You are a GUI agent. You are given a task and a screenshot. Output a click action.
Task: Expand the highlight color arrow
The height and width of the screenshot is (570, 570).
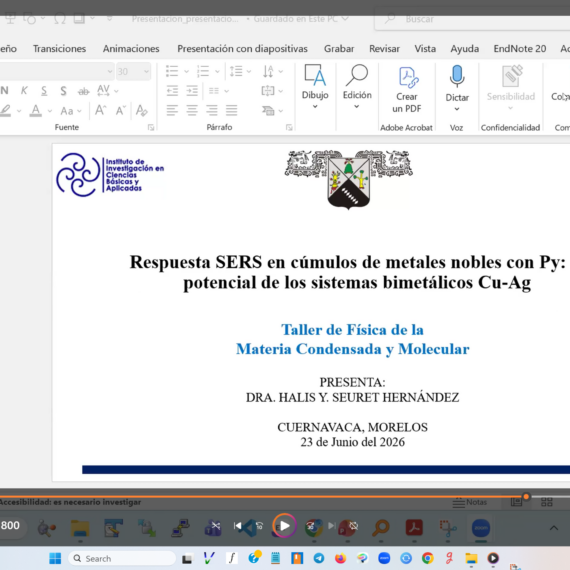pyautogui.click(x=19, y=111)
